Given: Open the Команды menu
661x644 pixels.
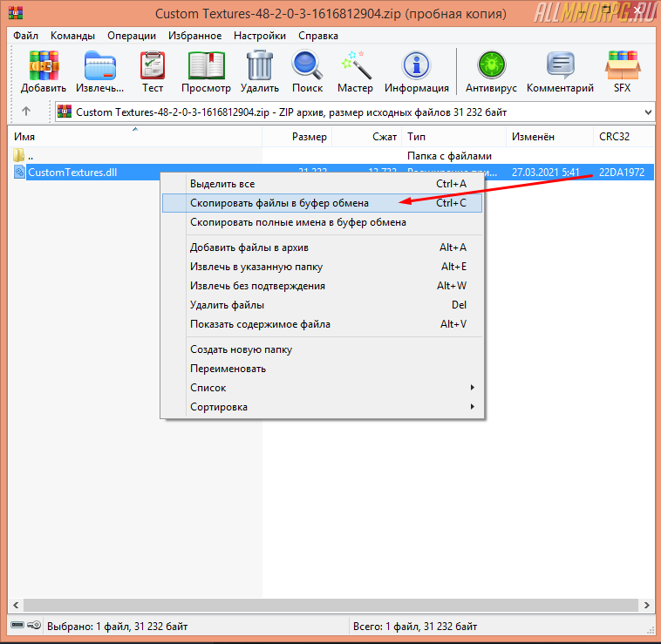Looking at the screenshot, I should click(x=72, y=36).
